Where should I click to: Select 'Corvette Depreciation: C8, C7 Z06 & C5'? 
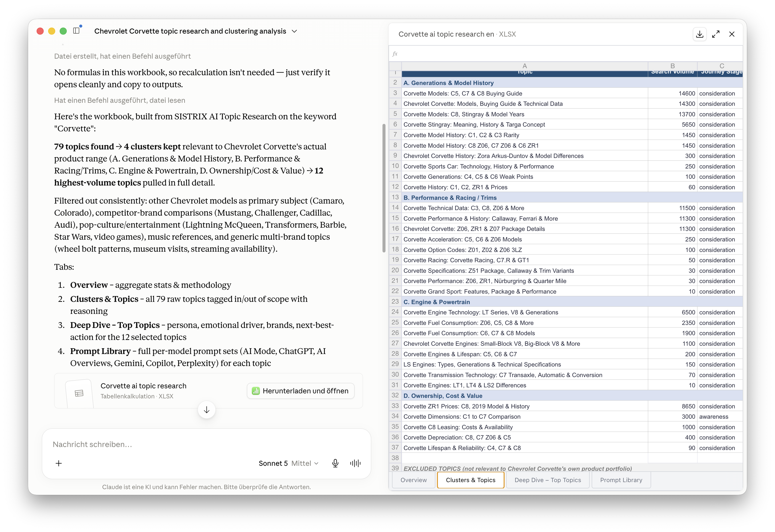tap(524, 437)
